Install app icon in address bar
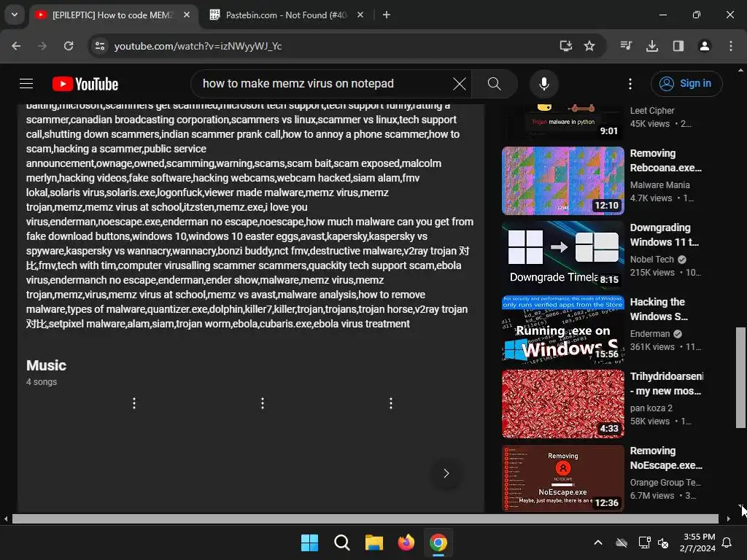Viewport: 747px width, 560px height. (565, 46)
